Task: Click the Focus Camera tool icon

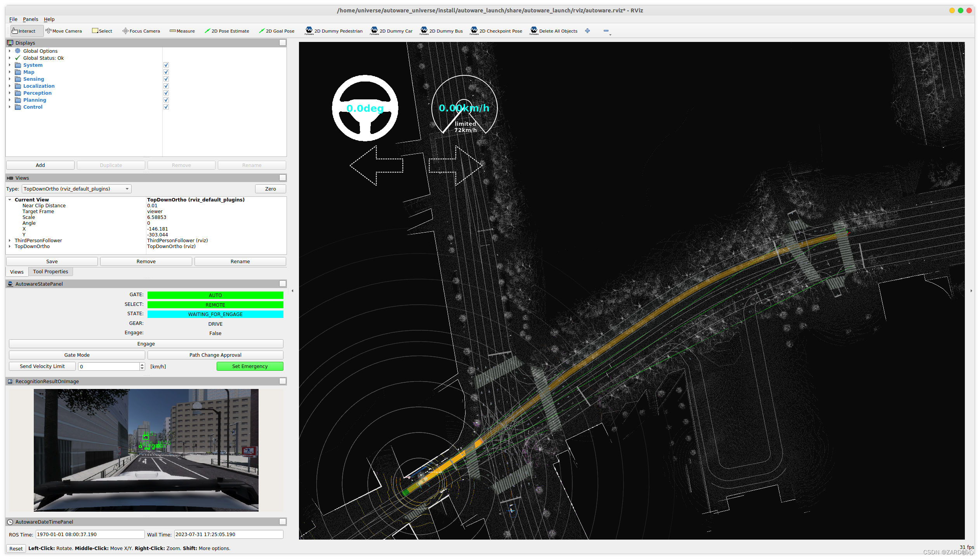Action: pos(124,30)
